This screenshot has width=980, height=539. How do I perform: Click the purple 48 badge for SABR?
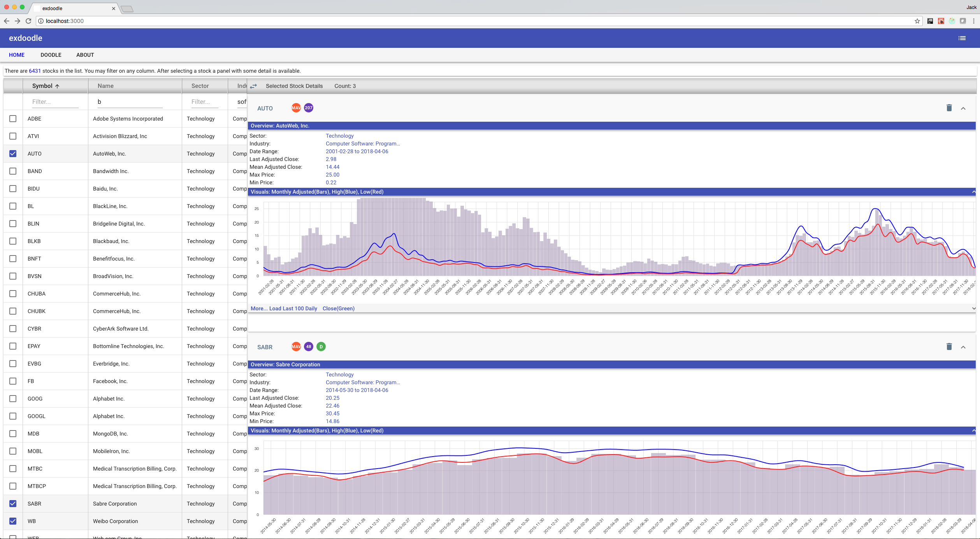[x=309, y=346]
